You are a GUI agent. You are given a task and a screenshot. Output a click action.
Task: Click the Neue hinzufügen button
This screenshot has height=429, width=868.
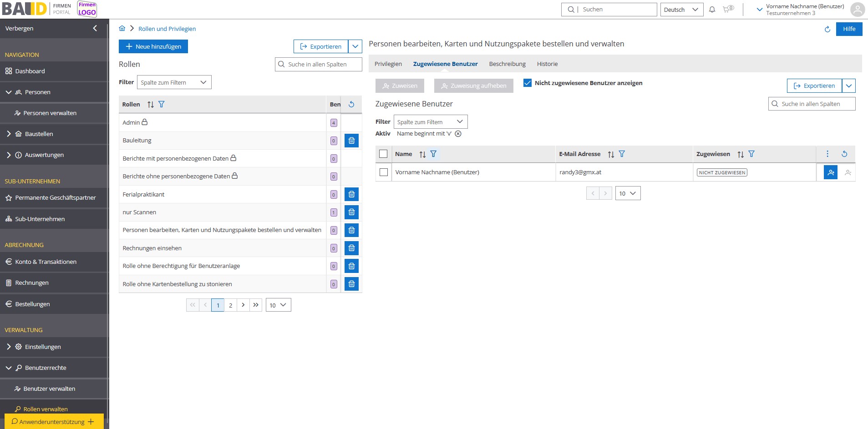tap(153, 46)
